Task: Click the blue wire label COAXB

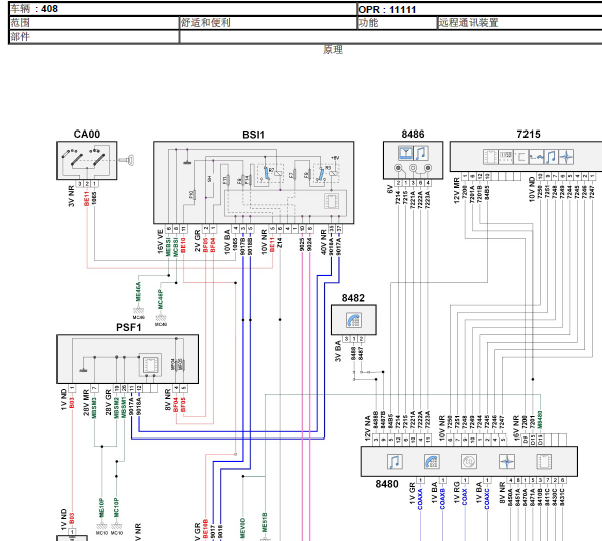Action: click(x=442, y=499)
